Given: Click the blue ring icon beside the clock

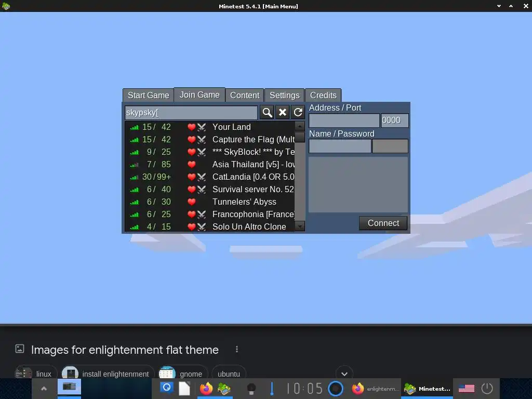Looking at the screenshot, I should (336, 389).
